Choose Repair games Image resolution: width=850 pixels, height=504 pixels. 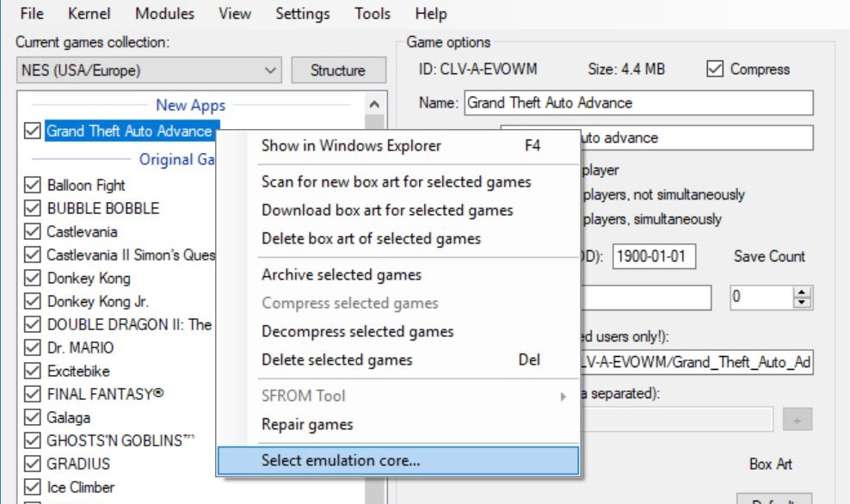[398, 424]
